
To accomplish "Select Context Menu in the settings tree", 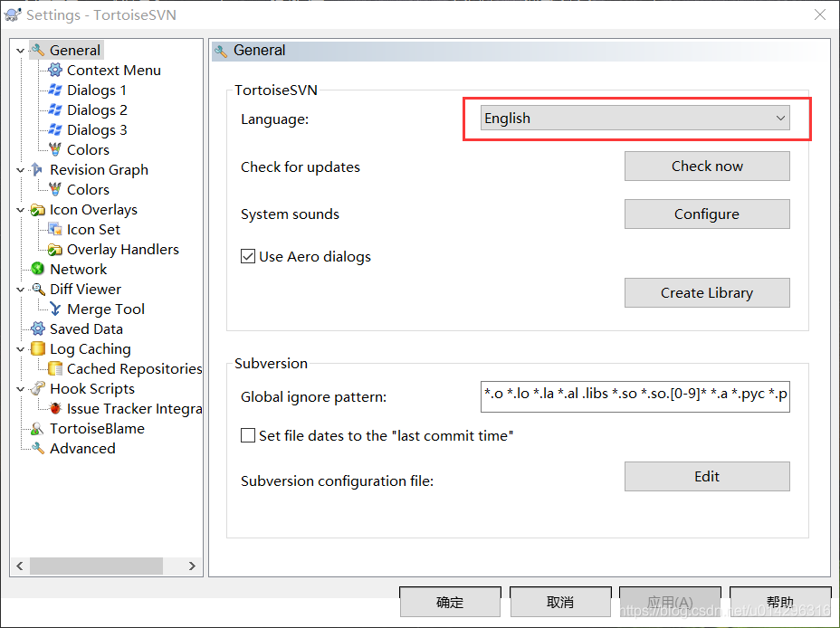I will click(113, 71).
